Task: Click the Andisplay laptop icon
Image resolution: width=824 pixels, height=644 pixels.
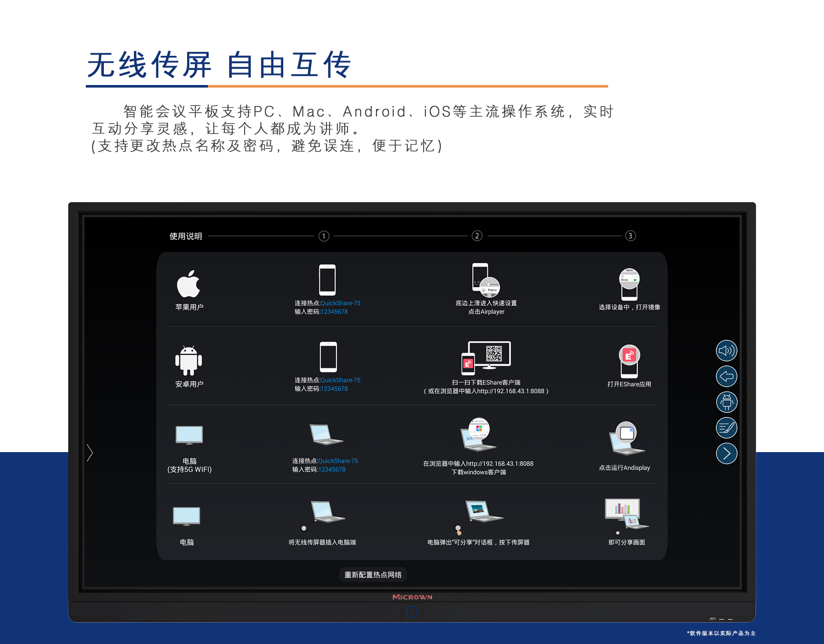Action: pyautogui.click(x=627, y=438)
